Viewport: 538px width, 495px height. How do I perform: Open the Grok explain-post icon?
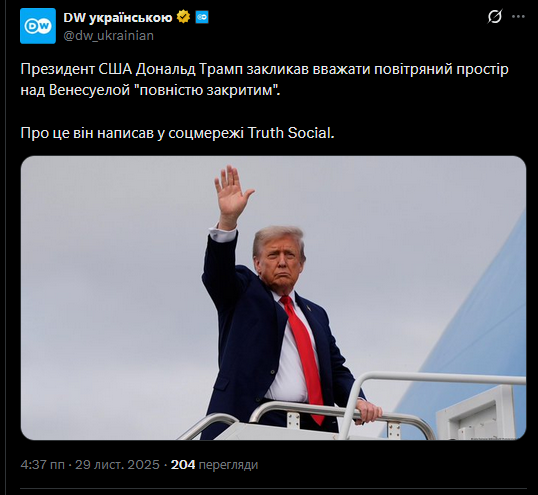(x=495, y=16)
